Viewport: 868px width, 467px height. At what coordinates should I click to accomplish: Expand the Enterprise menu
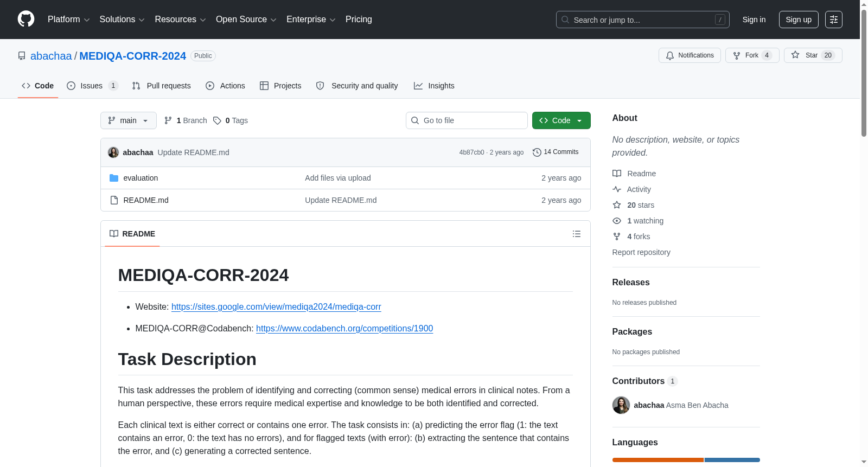(x=311, y=20)
